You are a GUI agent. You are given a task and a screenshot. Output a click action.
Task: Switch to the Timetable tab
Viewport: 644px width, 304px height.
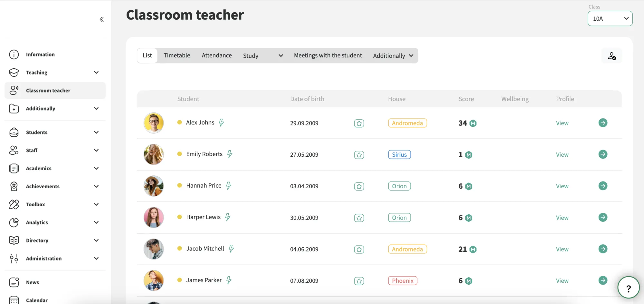point(177,55)
